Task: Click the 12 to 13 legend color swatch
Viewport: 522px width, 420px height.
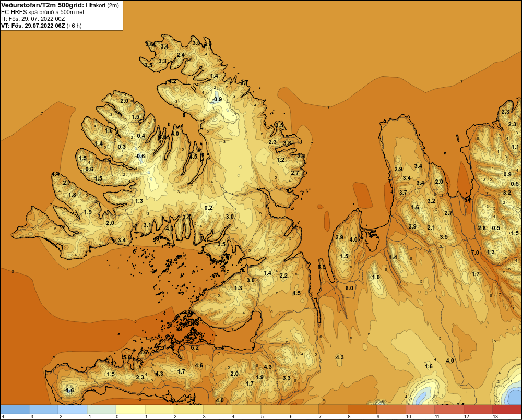Action: tap(478, 410)
